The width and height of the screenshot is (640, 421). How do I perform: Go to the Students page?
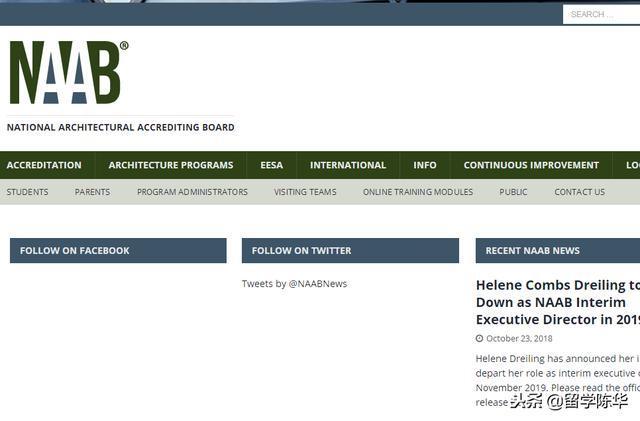[27, 192]
